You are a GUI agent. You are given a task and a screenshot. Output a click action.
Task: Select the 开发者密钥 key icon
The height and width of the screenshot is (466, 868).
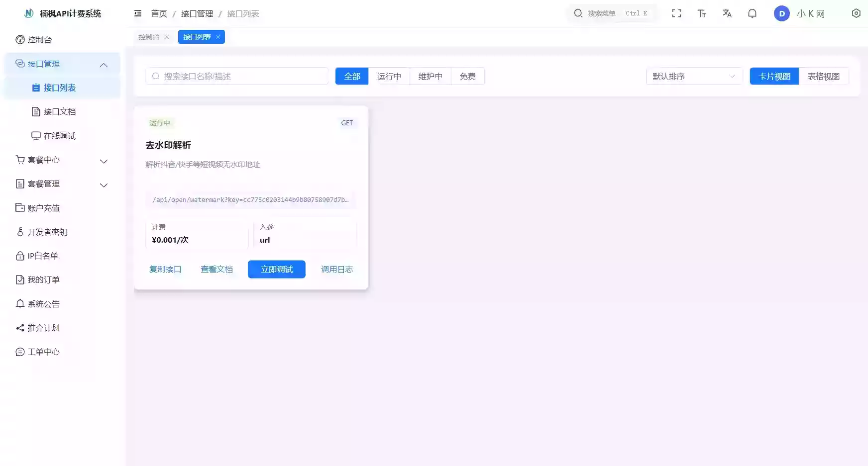click(x=19, y=232)
